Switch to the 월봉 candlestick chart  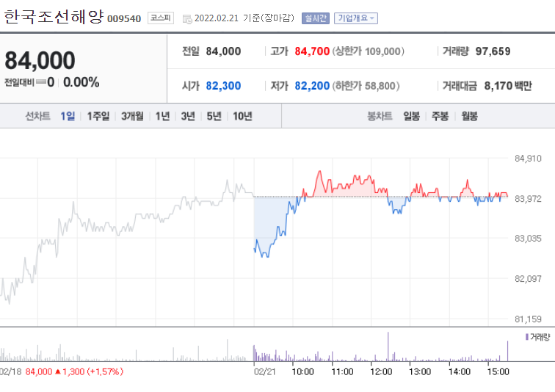[469, 116]
